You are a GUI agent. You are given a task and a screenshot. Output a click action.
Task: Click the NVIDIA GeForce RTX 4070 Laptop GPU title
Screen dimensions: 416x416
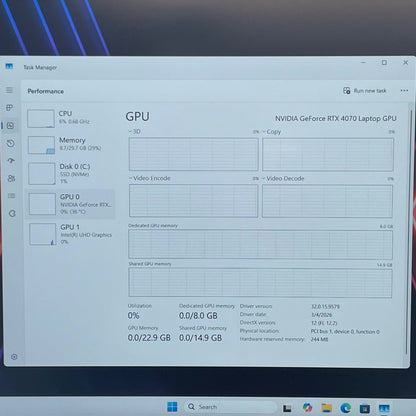tap(335, 118)
